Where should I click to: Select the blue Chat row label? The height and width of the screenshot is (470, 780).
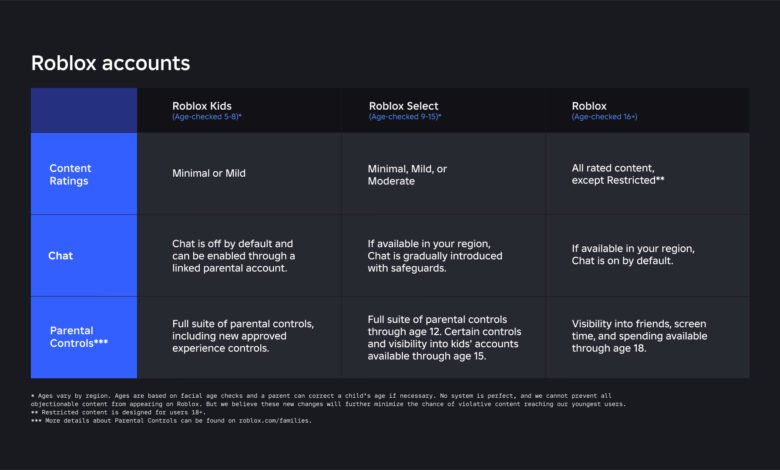(60, 255)
